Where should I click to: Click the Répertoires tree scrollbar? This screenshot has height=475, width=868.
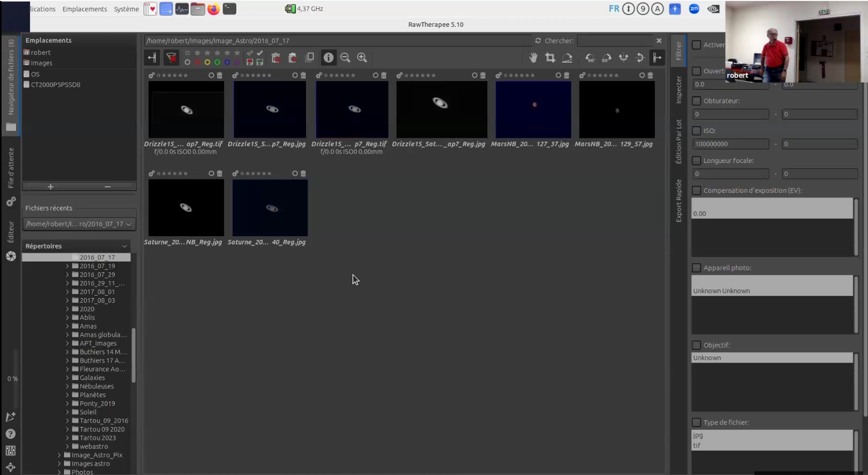[134, 355]
